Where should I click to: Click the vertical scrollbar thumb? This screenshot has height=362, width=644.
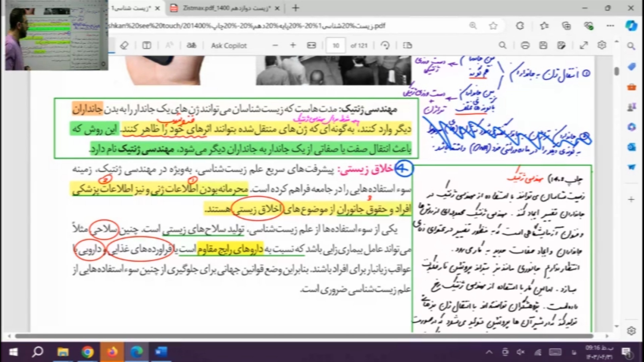tap(616, 71)
